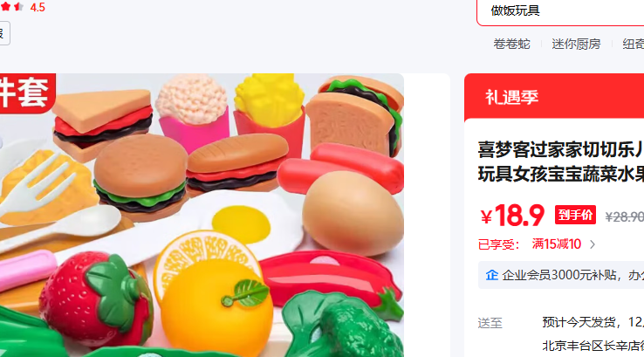Screen dimensions: 644x357
Task: Click the red 件套 badge on image
Action: tap(27, 93)
